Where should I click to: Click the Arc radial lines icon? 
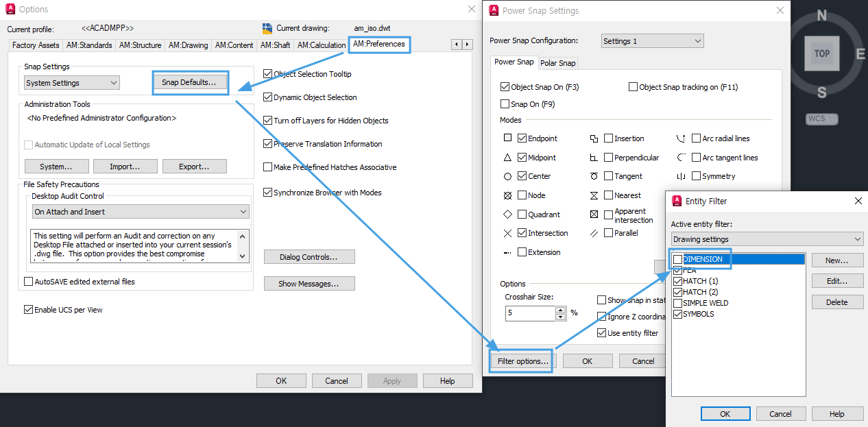tap(681, 138)
